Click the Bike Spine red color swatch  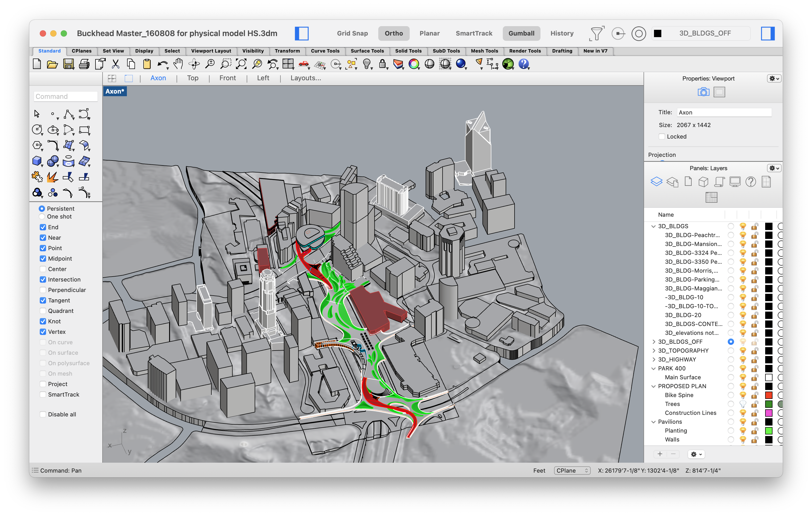coord(769,395)
